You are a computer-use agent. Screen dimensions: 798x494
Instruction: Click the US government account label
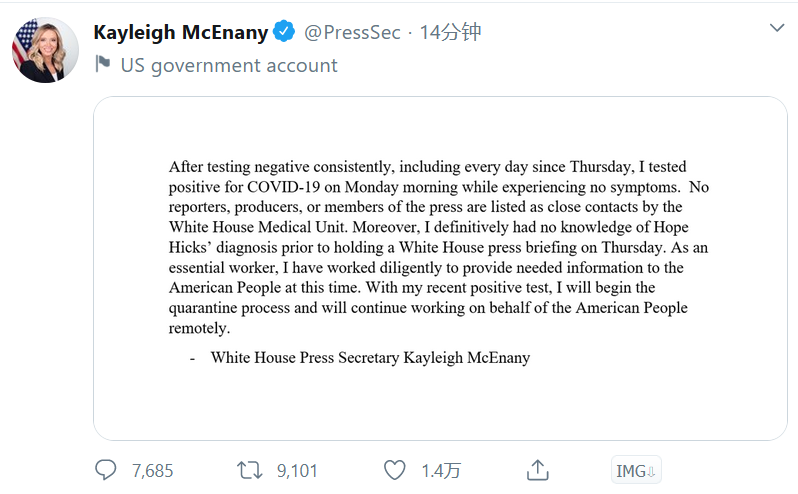pyautogui.click(x=229, y=65)
